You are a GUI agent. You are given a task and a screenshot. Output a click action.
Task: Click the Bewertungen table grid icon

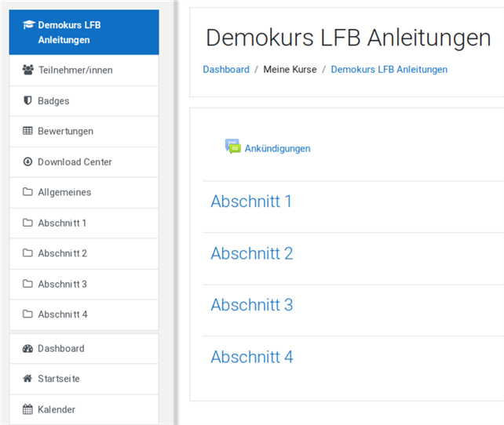click(28, 132)
